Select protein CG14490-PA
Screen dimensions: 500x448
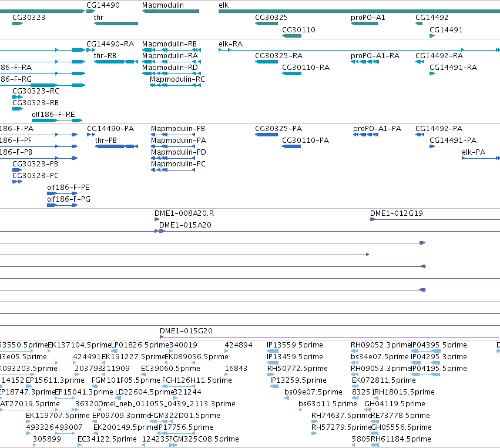[x=110, y=129]
